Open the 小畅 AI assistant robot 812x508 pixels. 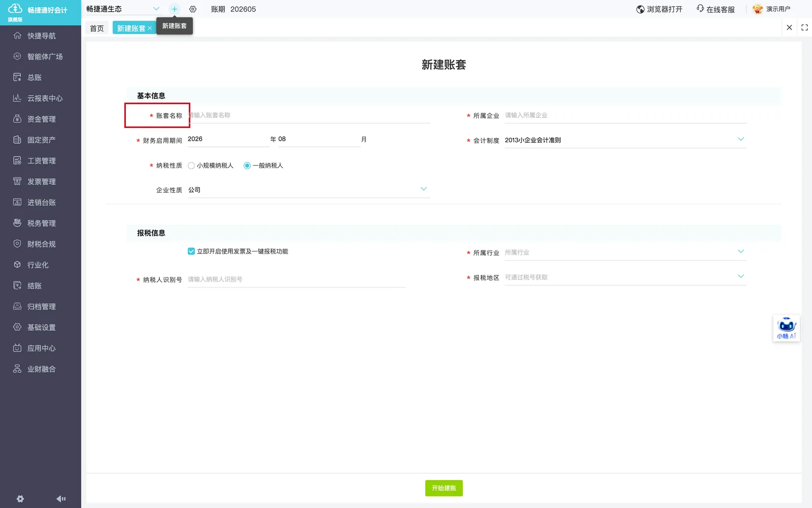pyautogui.click(x=787, y=328)
